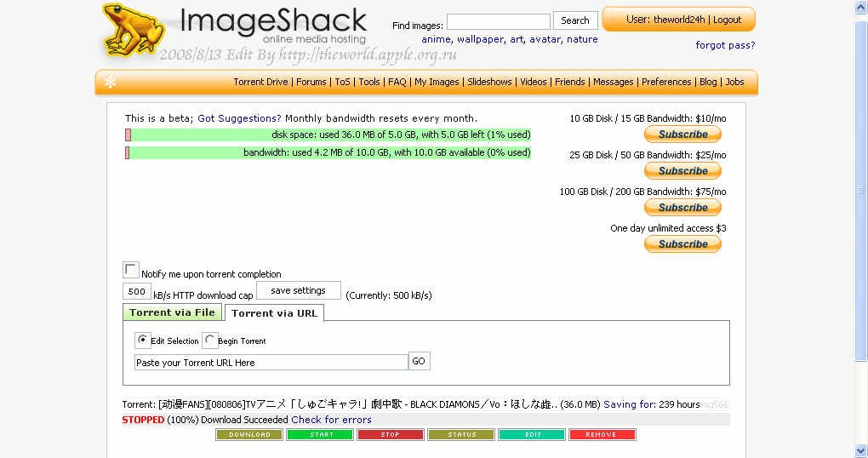The image size is (868, 458).
Task: Click the torrent name with BLACK DIAMONS
Action: [x=357, y=404]
